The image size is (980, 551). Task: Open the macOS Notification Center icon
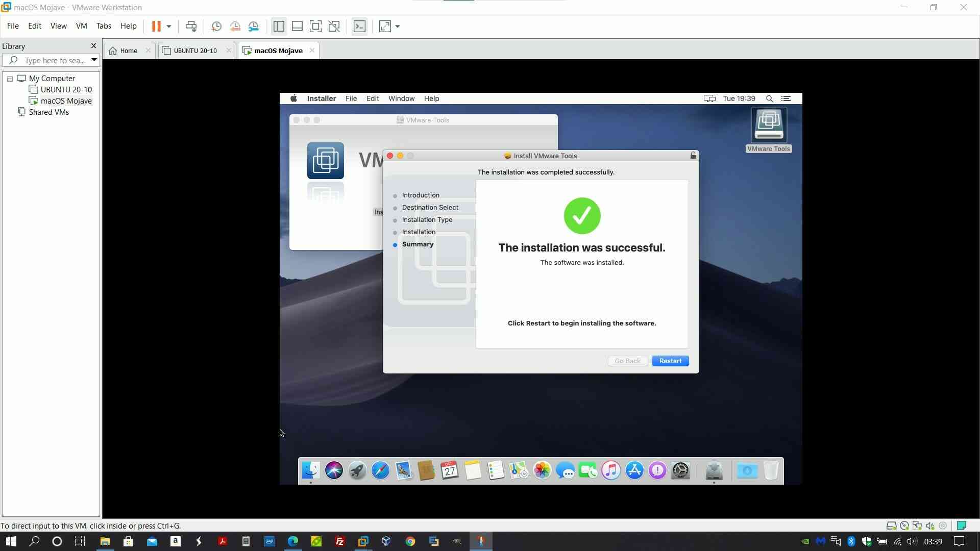pyautogui.click(x=786, y=98)
